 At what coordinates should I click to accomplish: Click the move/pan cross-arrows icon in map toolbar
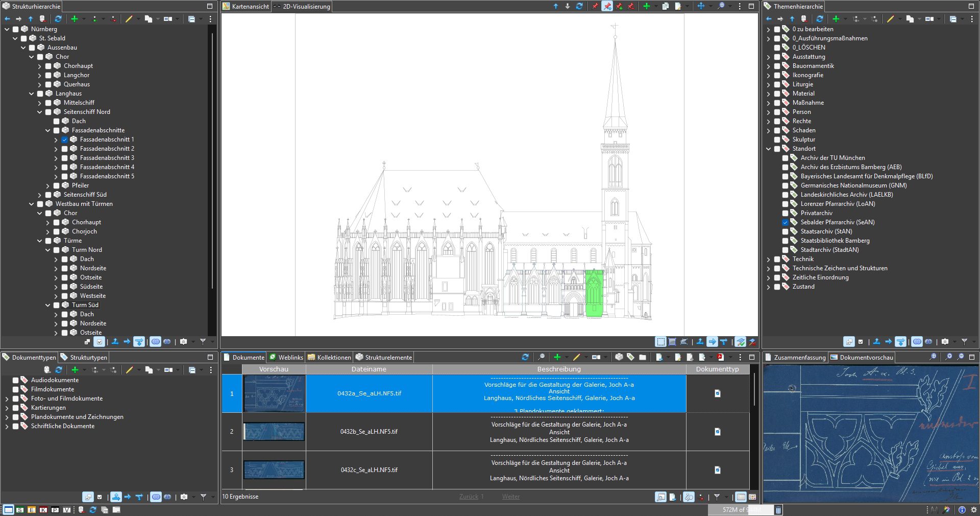click(701, 6)
